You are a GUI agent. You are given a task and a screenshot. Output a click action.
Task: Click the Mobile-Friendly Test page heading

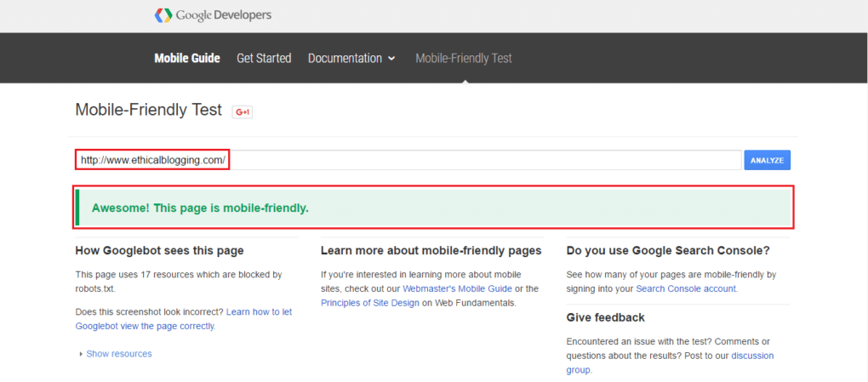coord(148,110)
